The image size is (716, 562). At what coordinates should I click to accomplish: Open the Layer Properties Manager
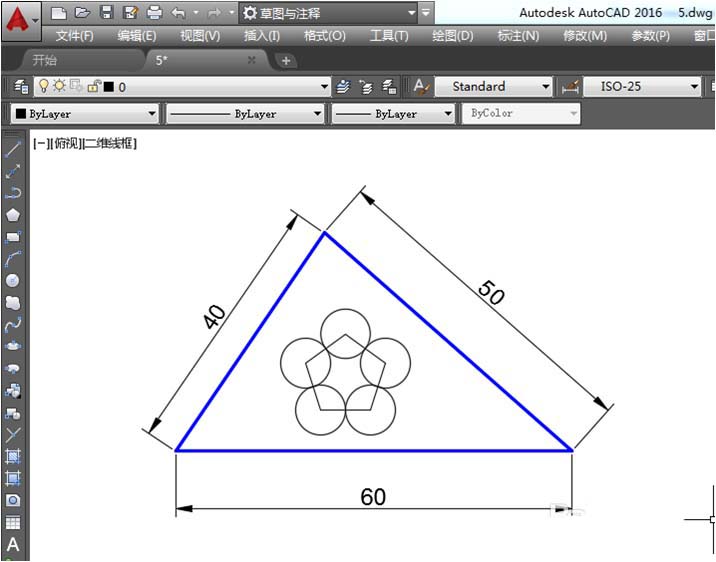point(21,86)
